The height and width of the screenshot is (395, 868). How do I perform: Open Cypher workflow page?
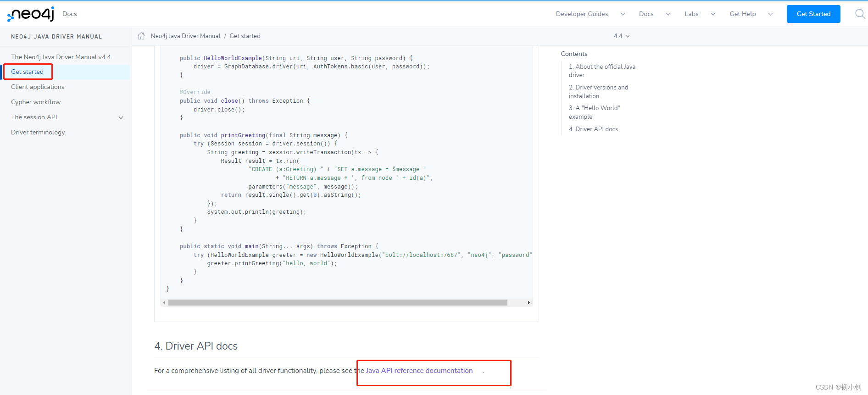pos(36,102)
